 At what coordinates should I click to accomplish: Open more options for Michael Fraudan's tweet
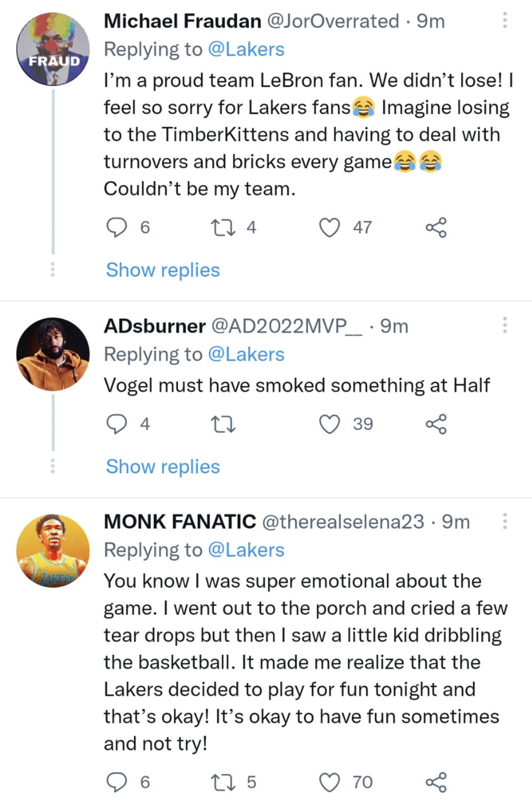pos(505,20)
